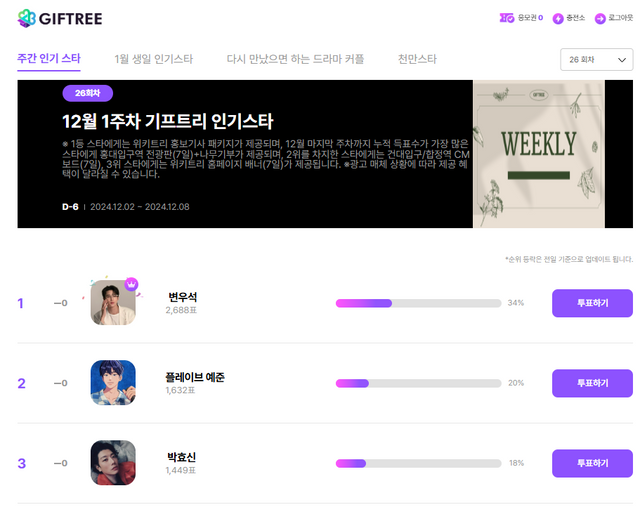Image resolution: width=640 pixels, height=516 pixels.
Task: Click the 충전소 lightning icon
Action: pyautogui.click(x=558, y=19)
